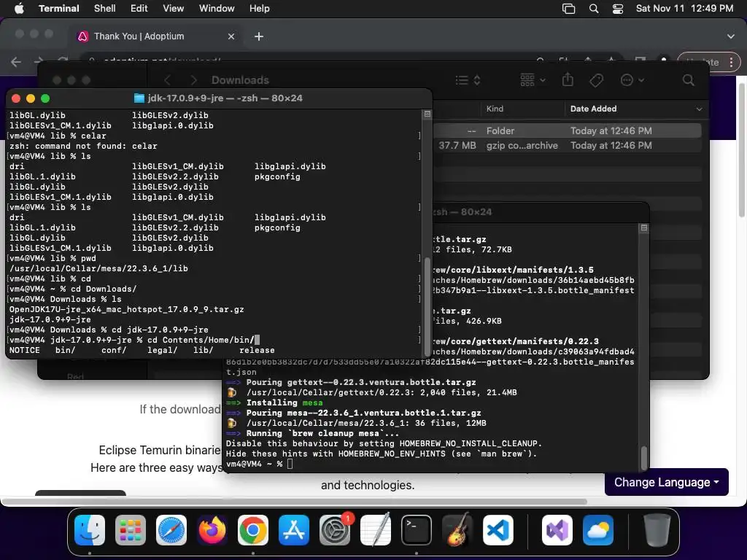747x560 pixels.
Task: Click the front Terminal command prompt line
Action: coord(134,340)
